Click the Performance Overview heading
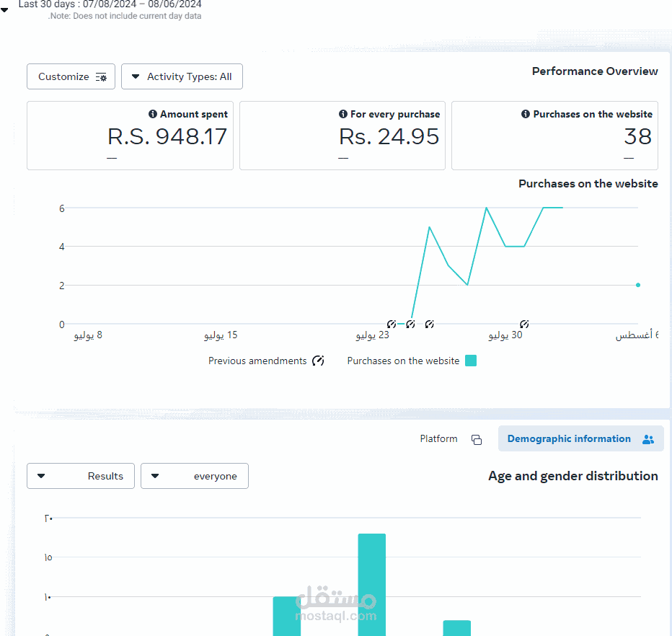 point(595,71)
